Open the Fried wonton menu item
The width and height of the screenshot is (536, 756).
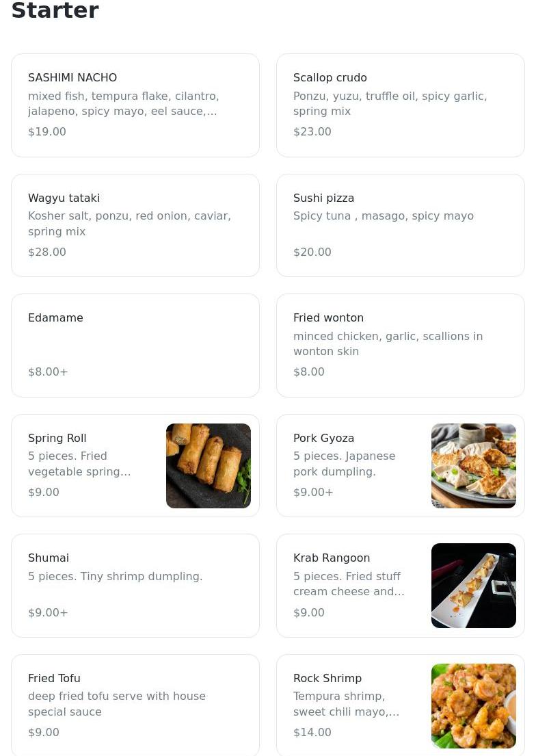click(400, 345)
